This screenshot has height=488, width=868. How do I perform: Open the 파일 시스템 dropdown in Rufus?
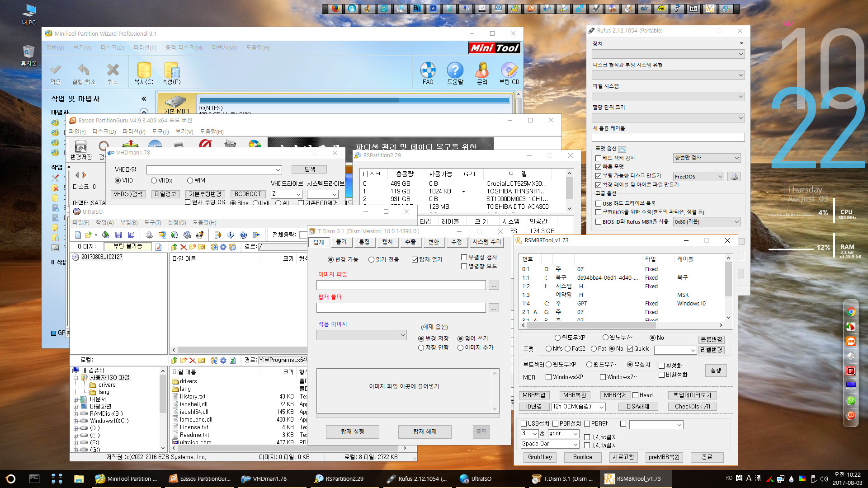tap(668, 96)
